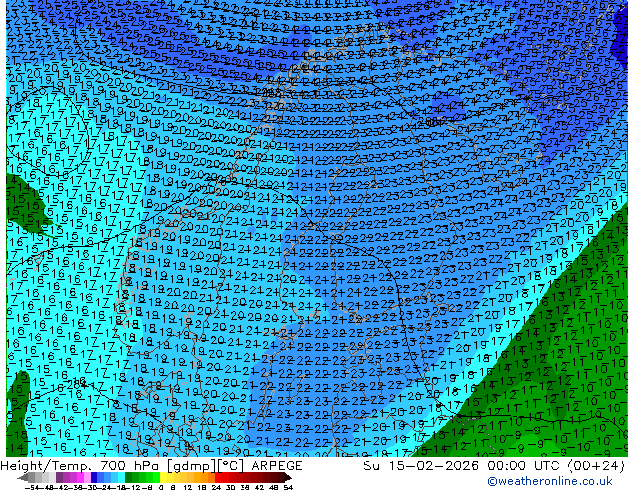Pick the dark green -12 legend swatch

129,478
